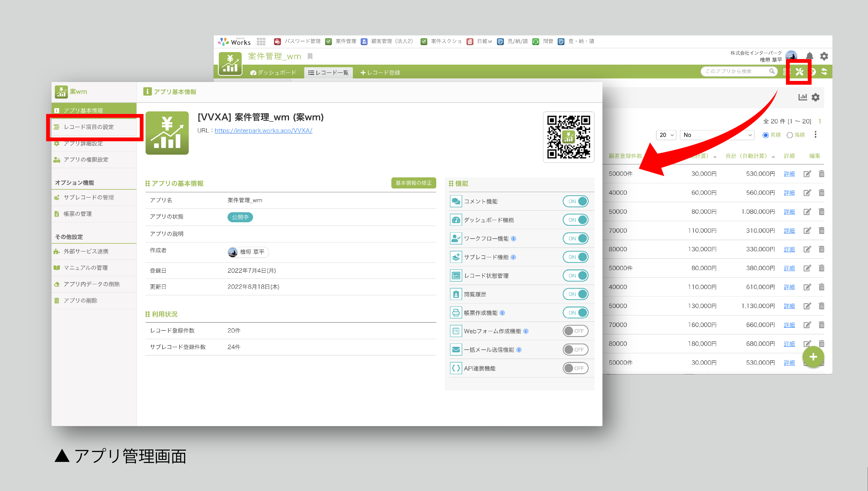
Task: Click the 案wm app icon in sidebar
Action: point(61,92)
